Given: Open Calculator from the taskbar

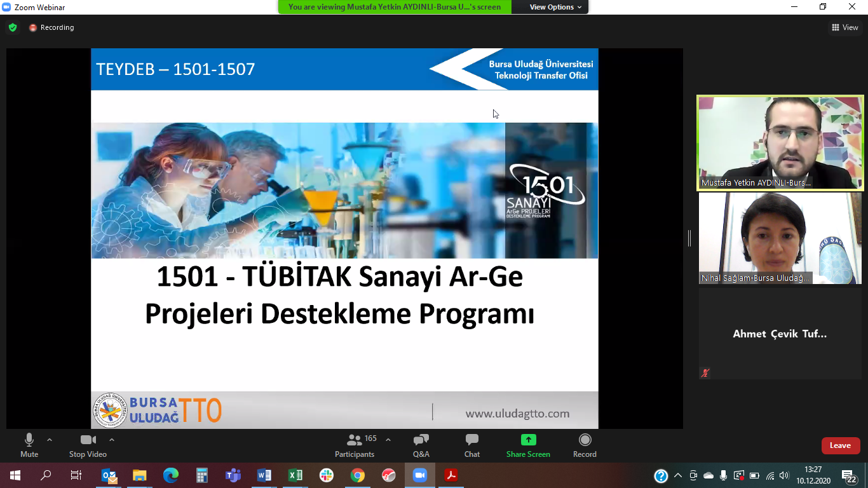Looking at the screenshot, I should 202,475.
